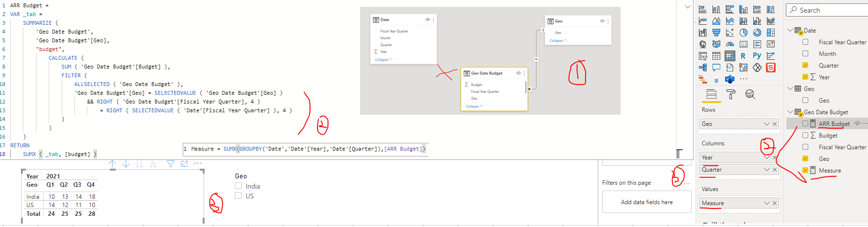Remove Measure from Values well

(x=775, y=203)
